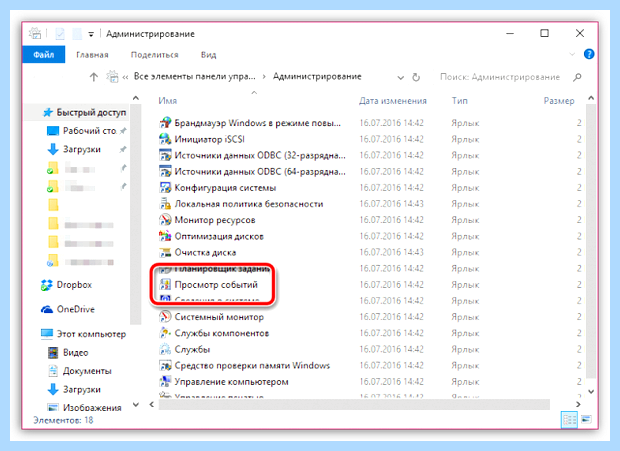620x451 pixels.
Task: Sort by Размер column header
Action: (559, 101)
